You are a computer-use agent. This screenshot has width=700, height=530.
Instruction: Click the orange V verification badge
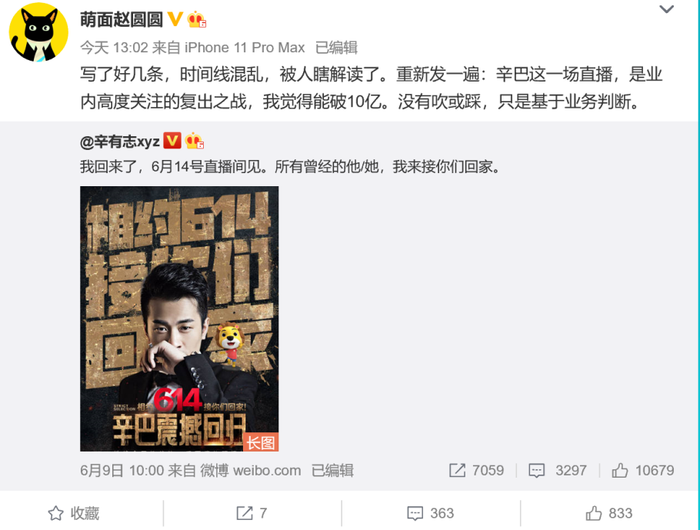175,19
